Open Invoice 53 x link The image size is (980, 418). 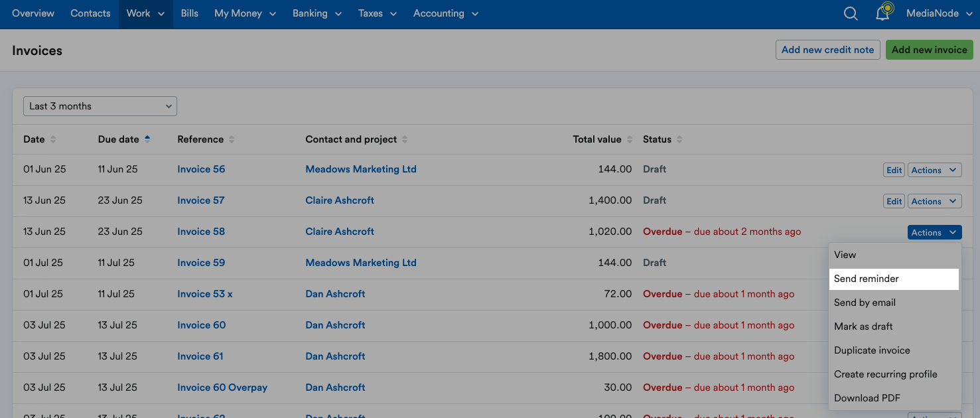point(205,294)
